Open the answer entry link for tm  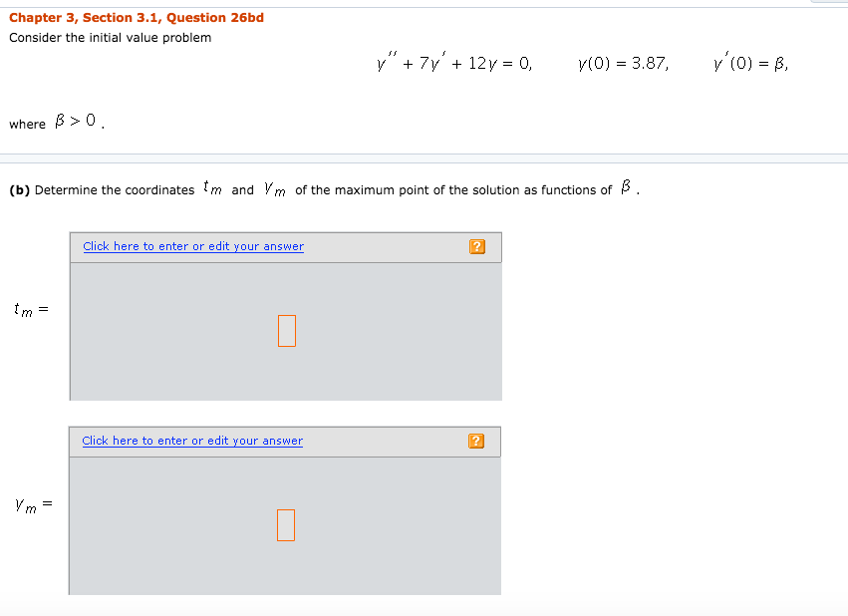pos(192,245)
